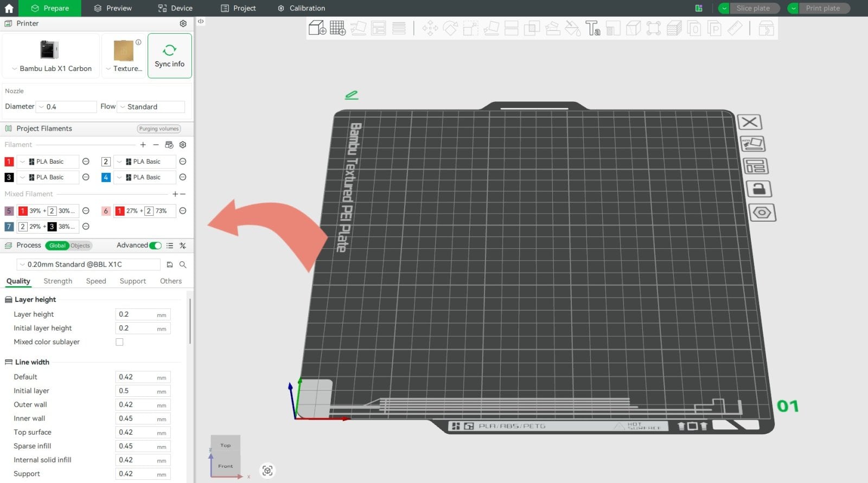The height and width of the screenshot is (483, 868).
Task: Open Flow type Standard dropdown
Action: pos(151,107)
